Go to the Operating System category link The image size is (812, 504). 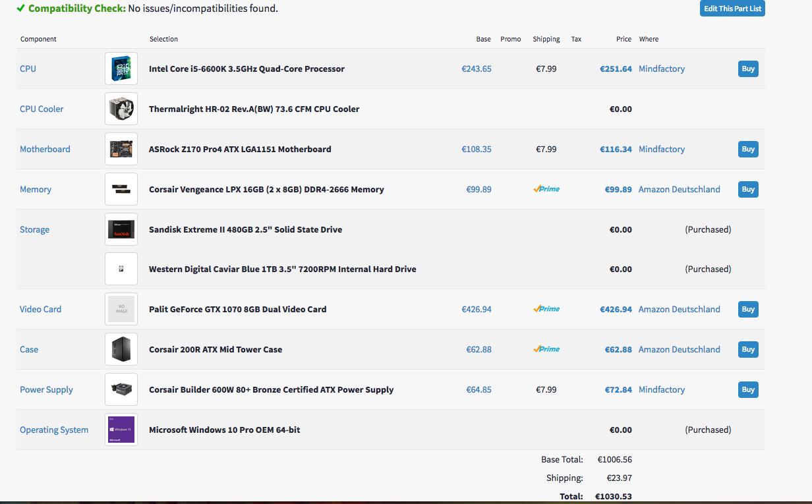tap(54, 430)
